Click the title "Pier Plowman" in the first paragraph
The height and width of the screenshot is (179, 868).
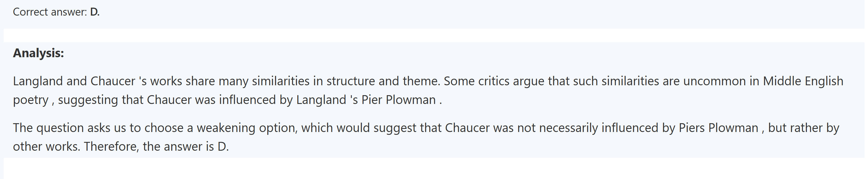tap(399, 100)
